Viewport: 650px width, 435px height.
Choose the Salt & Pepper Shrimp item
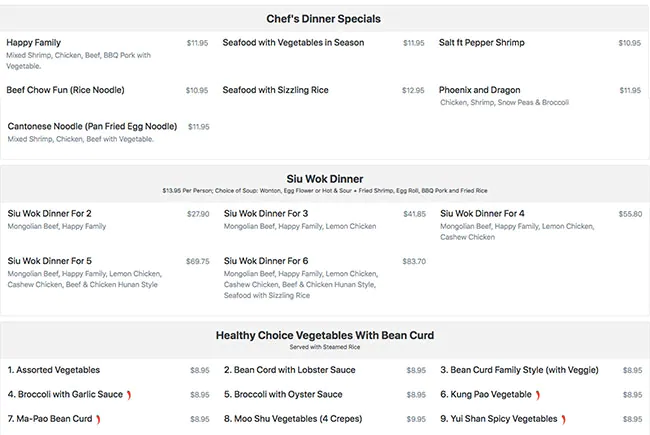click(481, 43)
